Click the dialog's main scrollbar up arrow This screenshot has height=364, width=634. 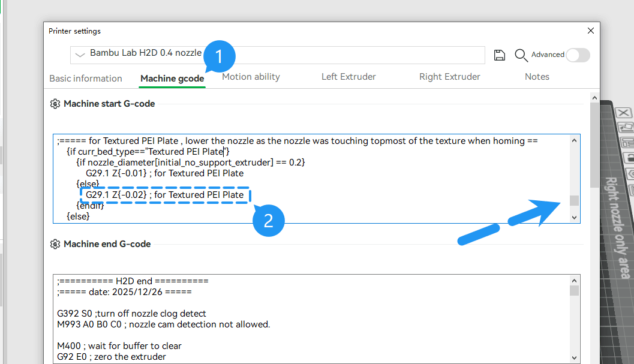coord(594,98)
